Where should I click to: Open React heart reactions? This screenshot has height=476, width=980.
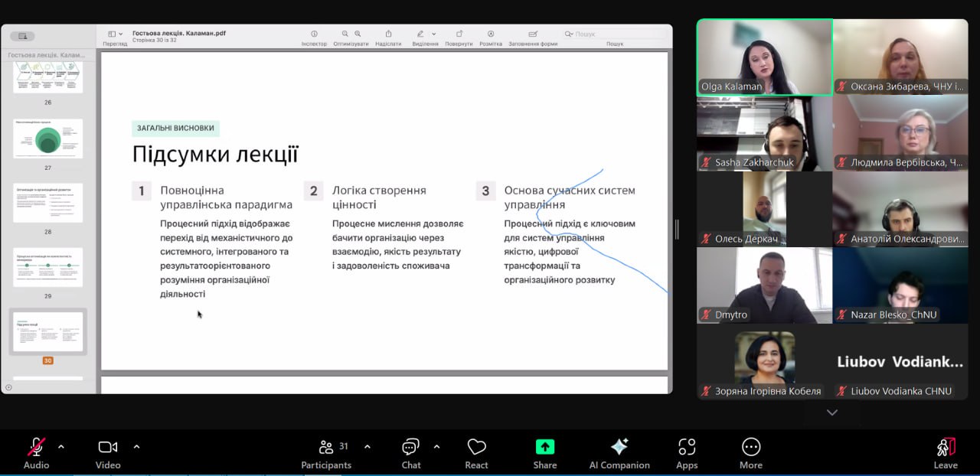click(x=476, y=454)
